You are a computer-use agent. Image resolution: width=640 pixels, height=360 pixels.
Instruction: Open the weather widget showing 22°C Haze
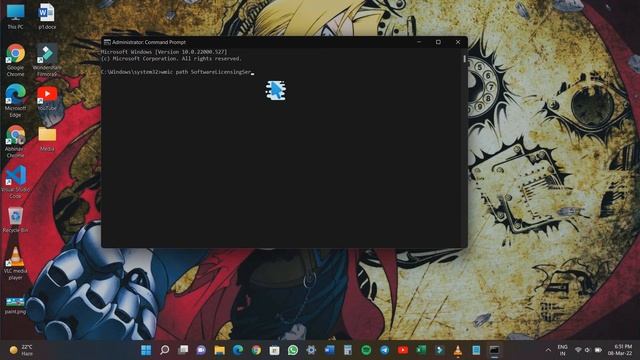click(21, 350)
